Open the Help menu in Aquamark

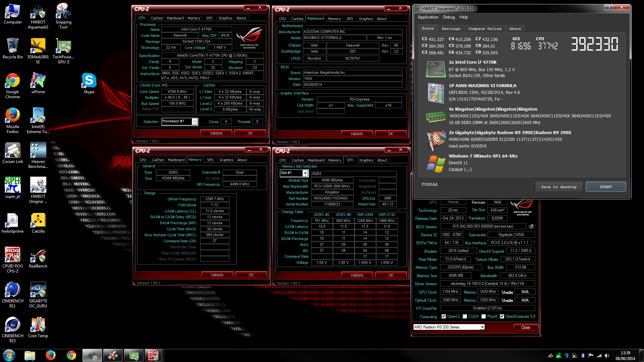point(464,17)
